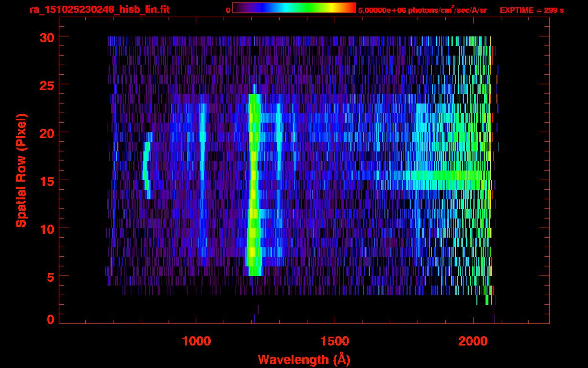Click the bright yellow-green emission line near 1200 Å
Screen dimensions: 588x368
[254, 184]
